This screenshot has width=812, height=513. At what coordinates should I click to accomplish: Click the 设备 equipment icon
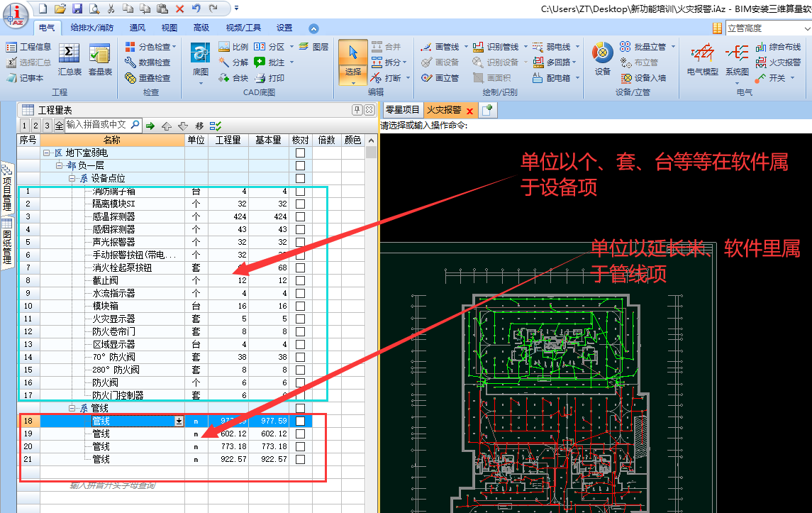(x=602, y=59)
